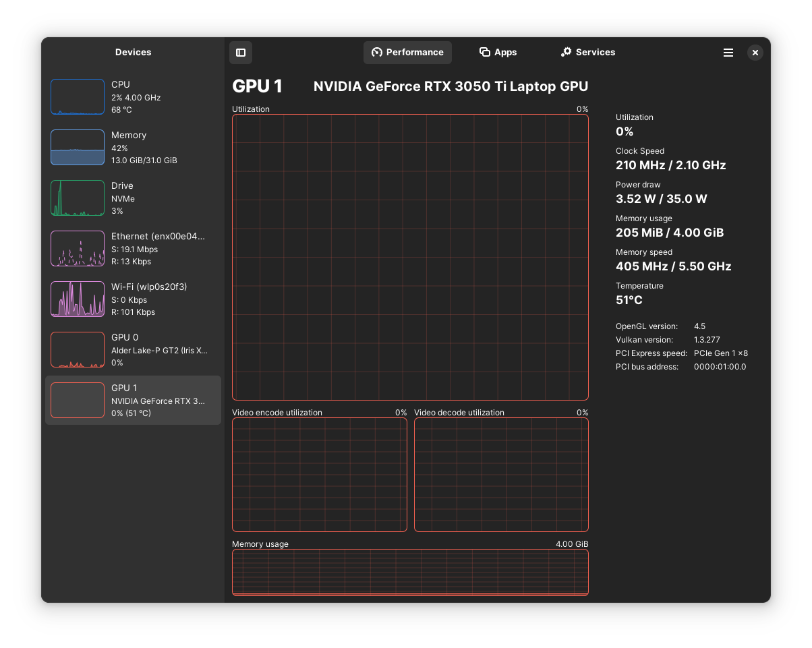Select the GPU 1 graph thumbnail
This screenshot has height=648, width=812.
(x=78, y=401)
